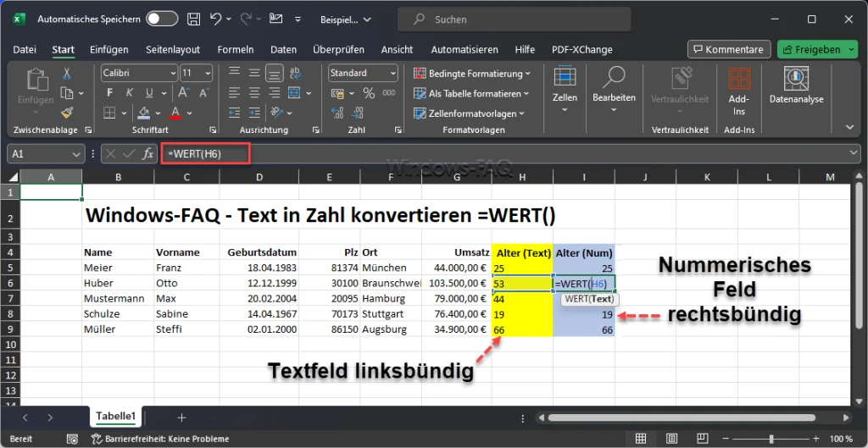Click the borders icon

point(109,113)
